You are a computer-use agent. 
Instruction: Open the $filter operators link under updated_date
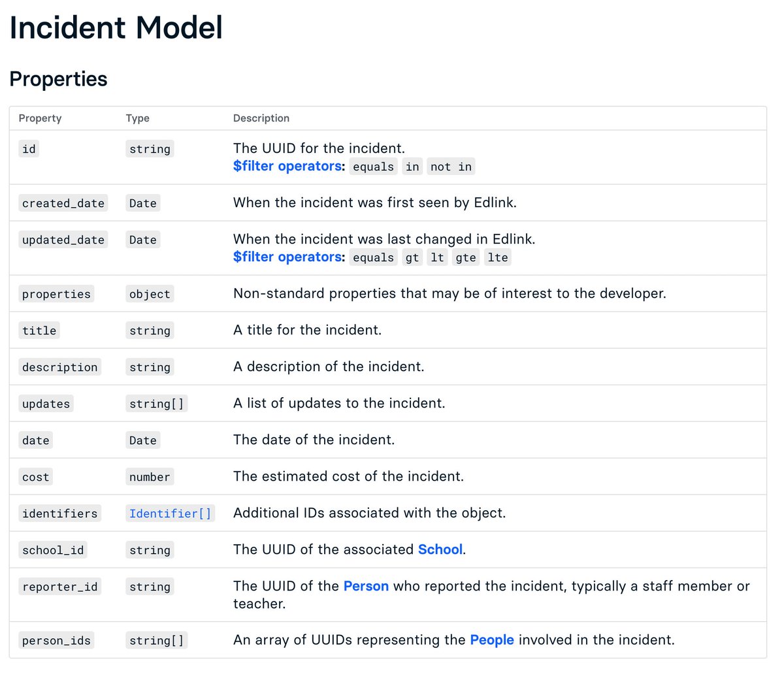[x=287, y=257]
